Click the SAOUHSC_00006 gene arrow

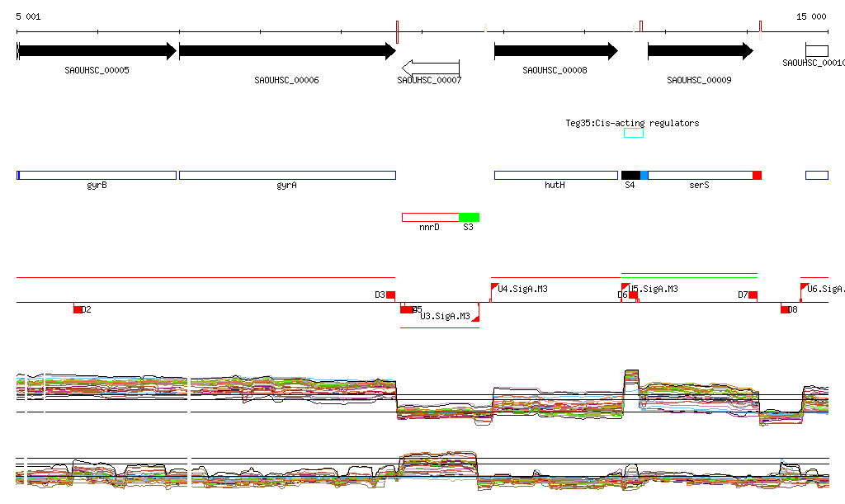click(287, 51)
